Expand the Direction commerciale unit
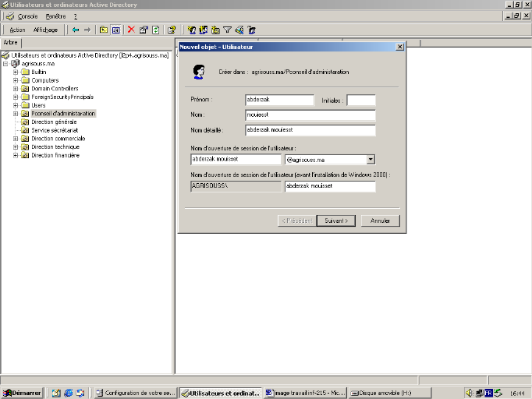The width and height of the screenshot is (532, 399). pos(16,139)
